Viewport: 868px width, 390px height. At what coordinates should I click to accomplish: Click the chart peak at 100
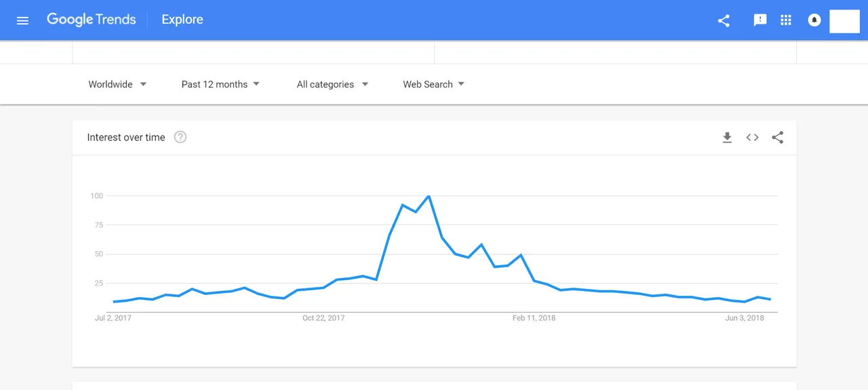pos(429,196)
